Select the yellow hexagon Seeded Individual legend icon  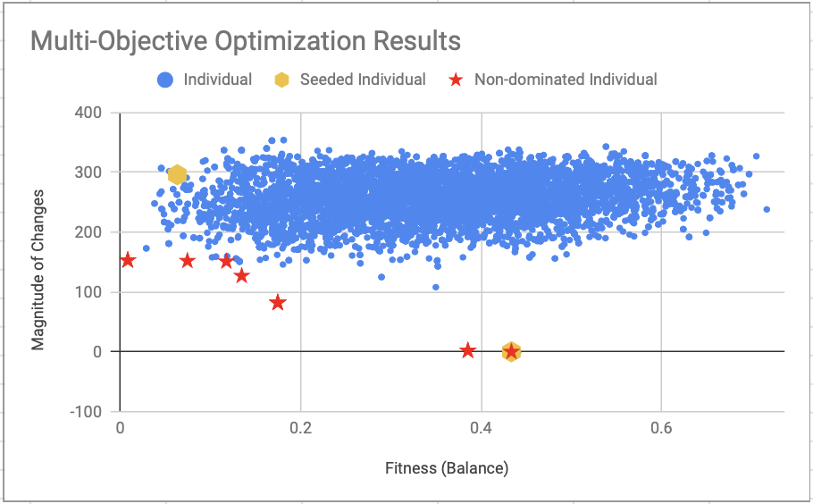(x=282, y=80)
